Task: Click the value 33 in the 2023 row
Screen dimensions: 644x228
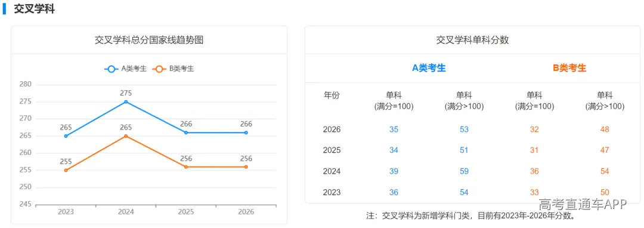Action: (x=534, y=192)
